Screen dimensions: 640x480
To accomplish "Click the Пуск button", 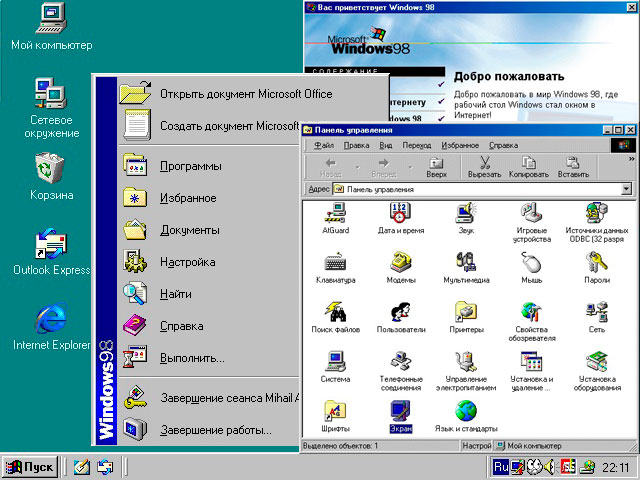I will click(x=30, y=467).
